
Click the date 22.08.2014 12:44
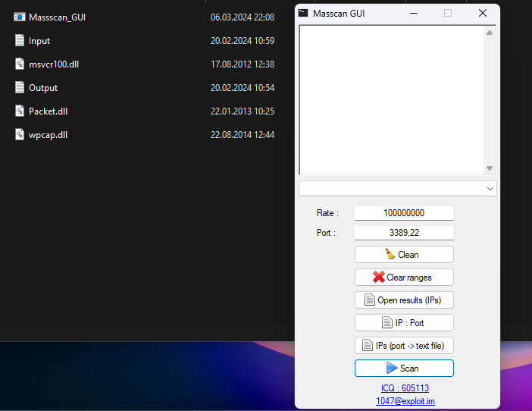point(243,135)
